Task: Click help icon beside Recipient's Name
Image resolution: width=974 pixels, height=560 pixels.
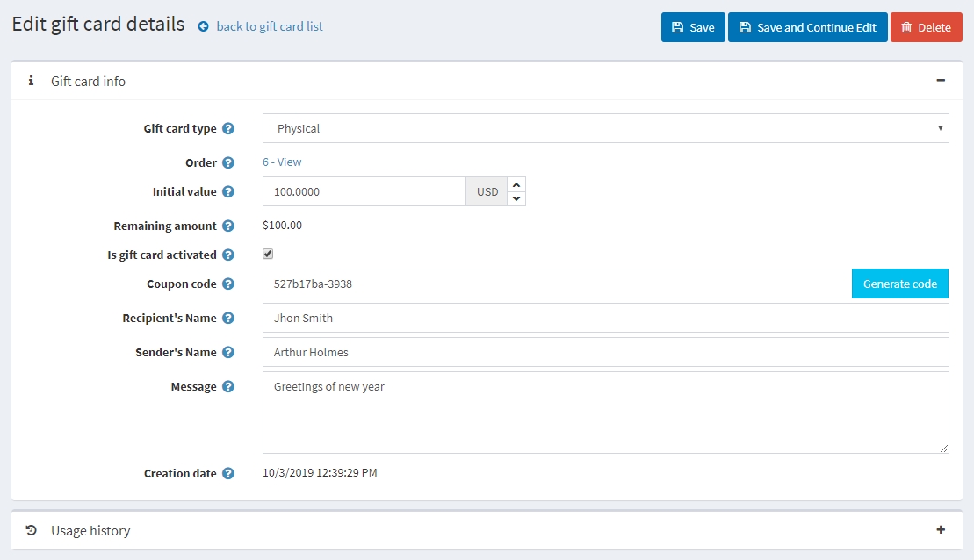Action: (x=228, y=319)
